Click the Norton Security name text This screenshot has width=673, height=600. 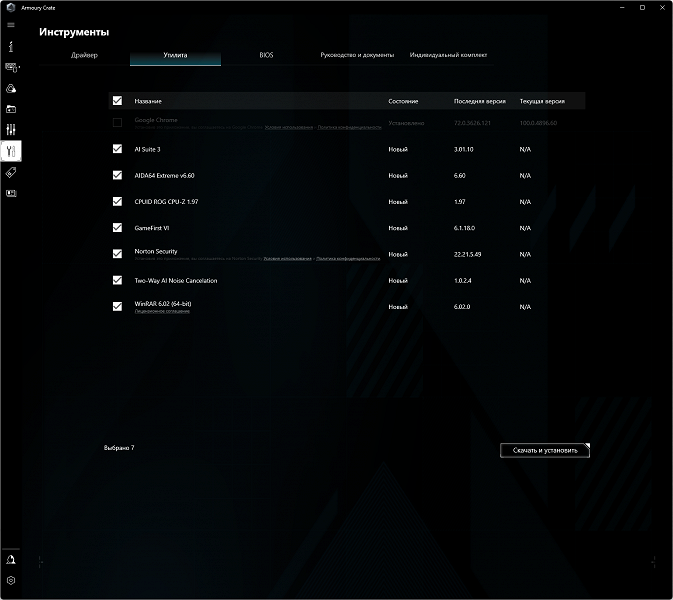(x=156, y=251)
